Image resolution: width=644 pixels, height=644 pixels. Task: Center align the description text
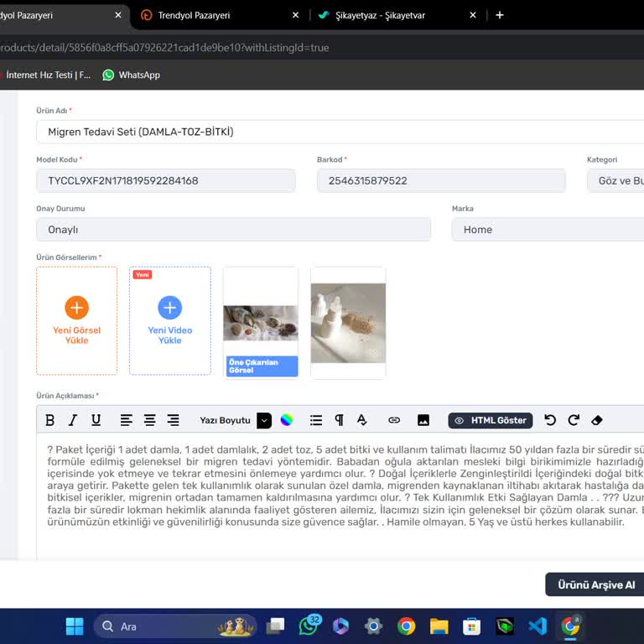pyautogui.click(x=149, y=420)
